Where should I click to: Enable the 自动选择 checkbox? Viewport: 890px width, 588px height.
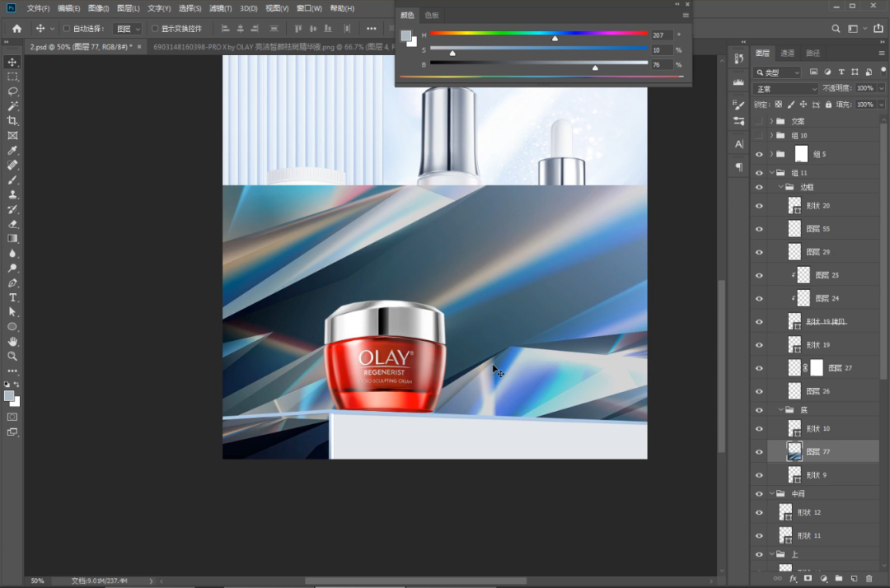click(67, 29)
